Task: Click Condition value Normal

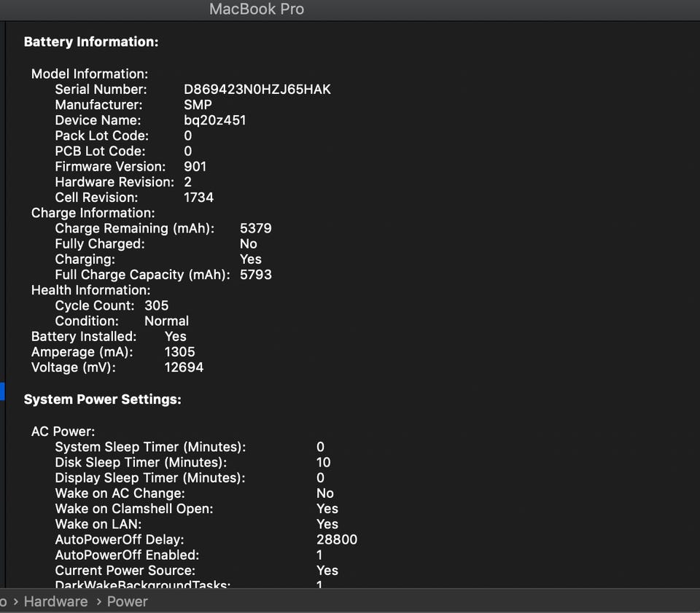Action: click(x=166, y=321)
